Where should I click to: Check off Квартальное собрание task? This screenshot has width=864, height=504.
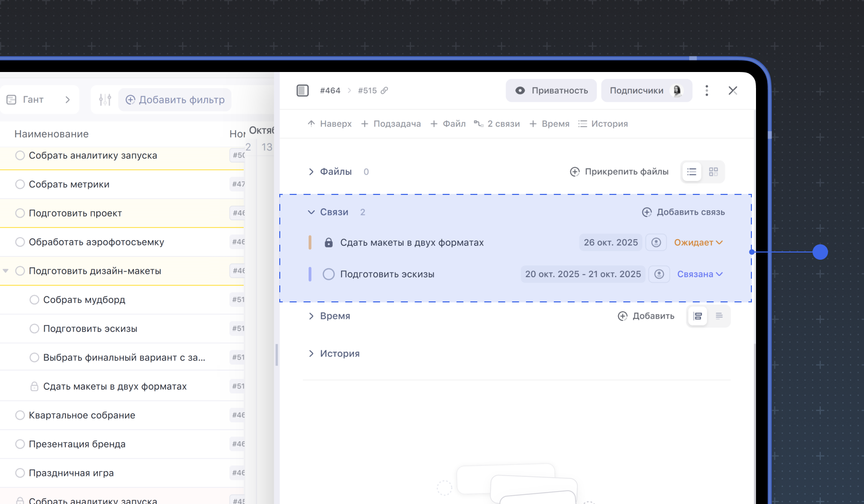(x=20, y=415)
